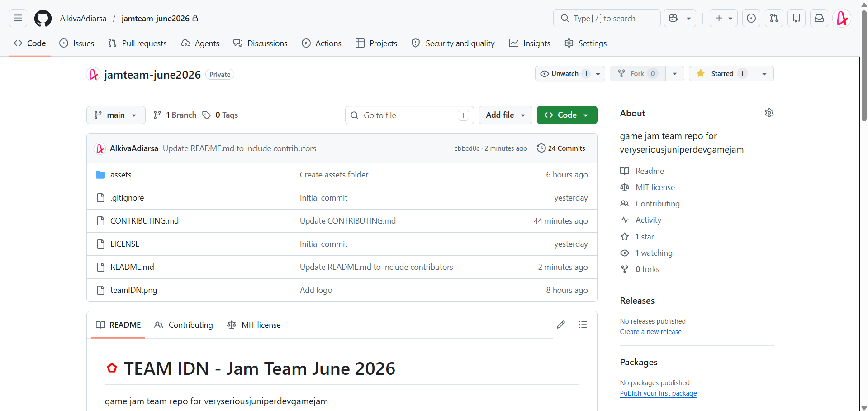Click the About settings gear icon

point(769,113)
